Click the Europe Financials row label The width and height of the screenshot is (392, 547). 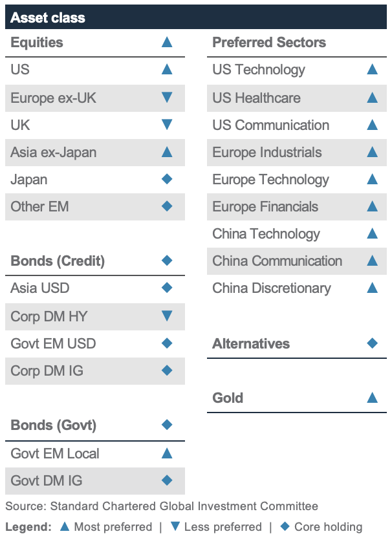pyautogui.click(x=265, y=207)
